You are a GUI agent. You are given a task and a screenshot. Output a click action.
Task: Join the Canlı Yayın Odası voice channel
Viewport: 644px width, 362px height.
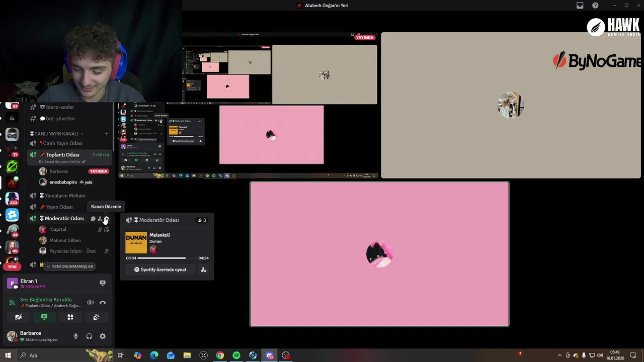(x=69, y=143)
